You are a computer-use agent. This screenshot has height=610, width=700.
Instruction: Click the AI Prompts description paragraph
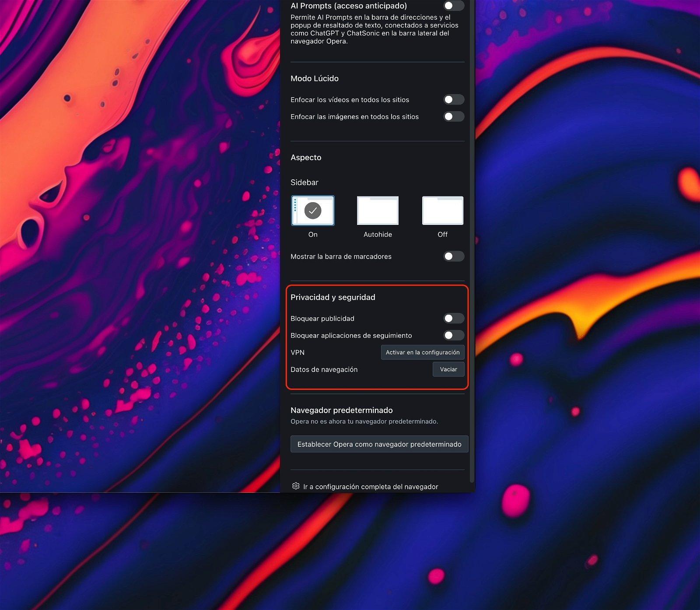[374, 29]
